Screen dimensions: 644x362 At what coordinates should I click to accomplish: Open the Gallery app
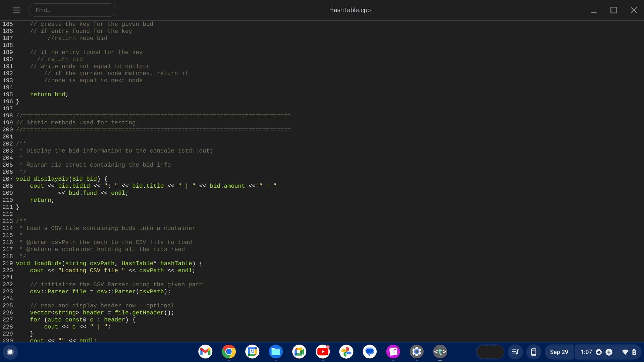393,352
